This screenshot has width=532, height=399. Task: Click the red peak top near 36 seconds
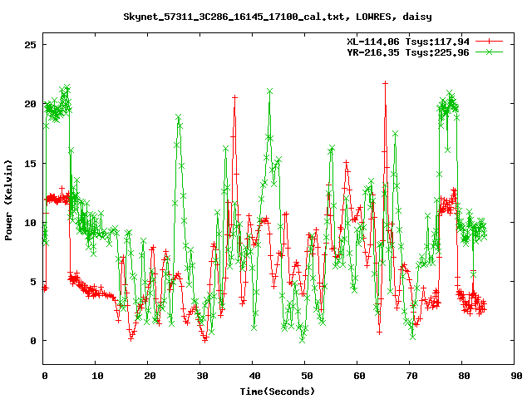[234, 97]
